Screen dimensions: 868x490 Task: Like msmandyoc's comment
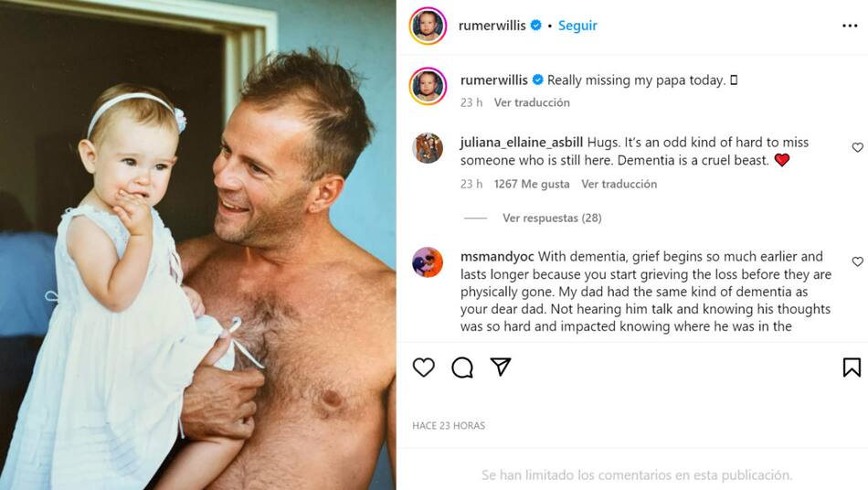coord(857,261)
